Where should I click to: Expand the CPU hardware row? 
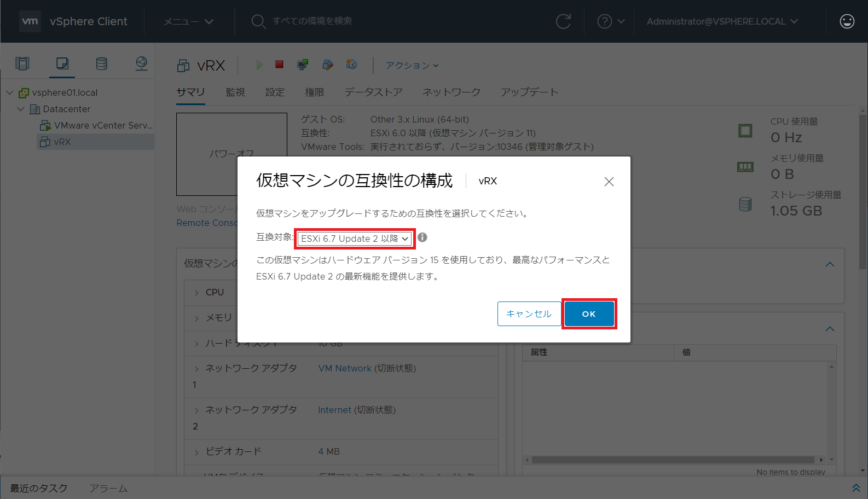pyautogui.click(x=196, y=293)
